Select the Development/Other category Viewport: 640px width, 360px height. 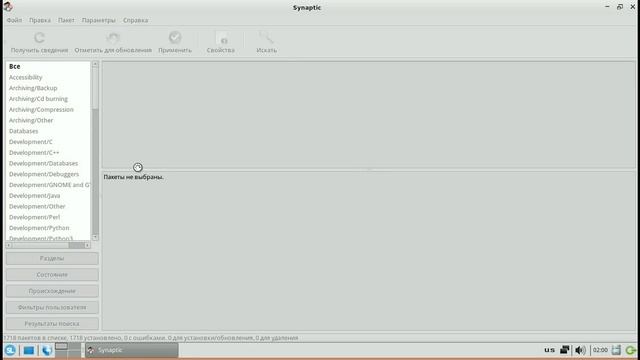(x=48, y=206)
